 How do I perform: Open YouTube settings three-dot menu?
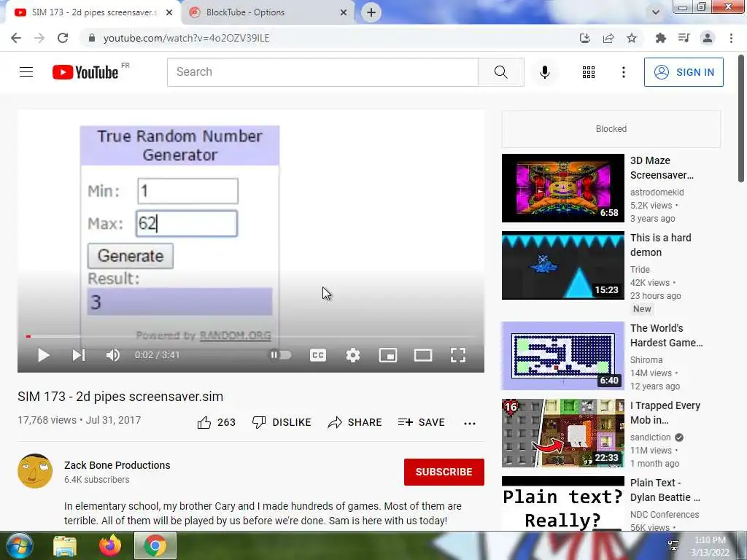tap(623, 72)
